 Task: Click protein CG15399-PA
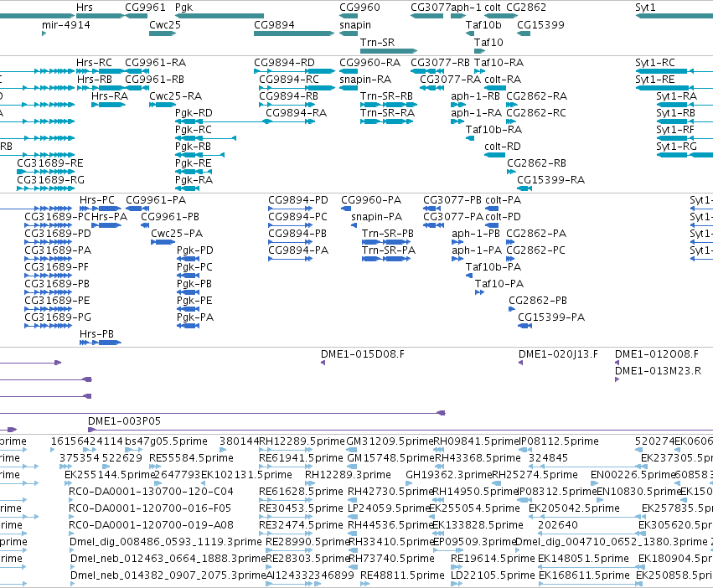[551, 317]
